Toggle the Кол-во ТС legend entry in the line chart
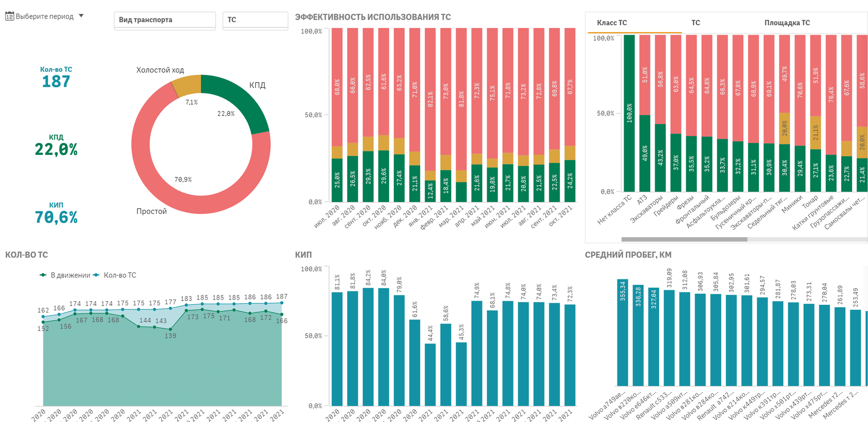Viewport: 868px width, 422px height. (x=115, y=275)
